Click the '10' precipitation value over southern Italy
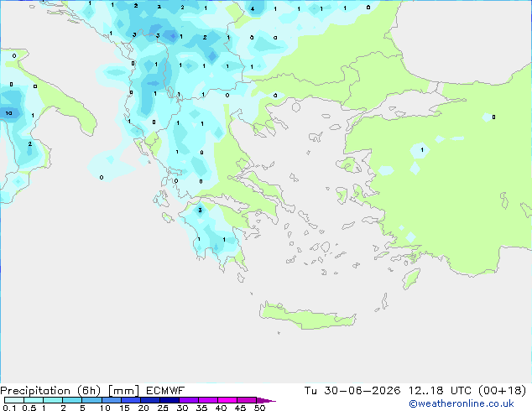Image resolution: width=532 pixels, height=411 pixels. coord(9,113)
